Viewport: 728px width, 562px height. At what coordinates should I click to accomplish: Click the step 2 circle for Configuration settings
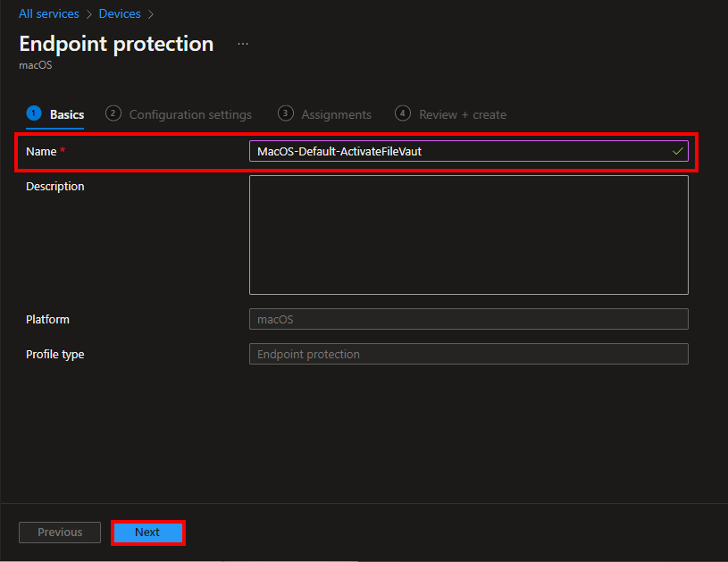(x=113, y=113)
